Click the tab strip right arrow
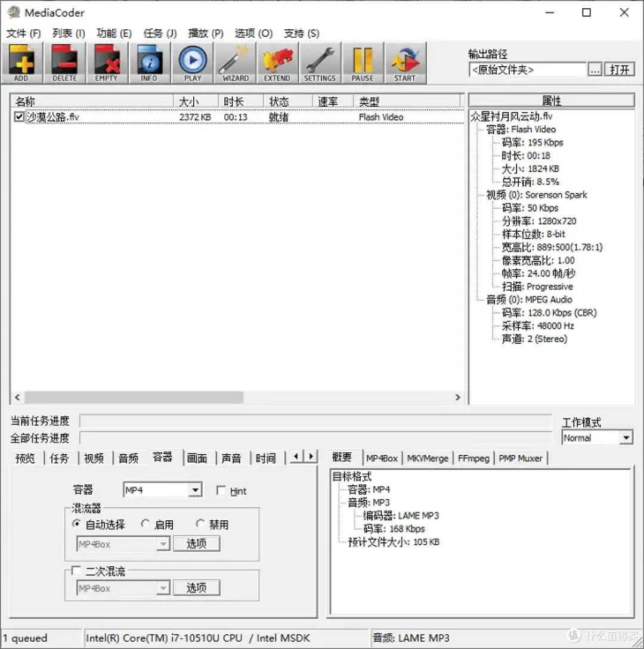644x649 pixels. [x=311, y=457]
